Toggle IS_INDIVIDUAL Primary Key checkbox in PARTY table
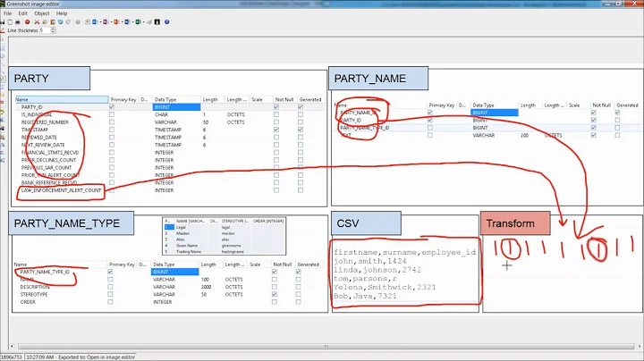 click(x=112, y=115)
